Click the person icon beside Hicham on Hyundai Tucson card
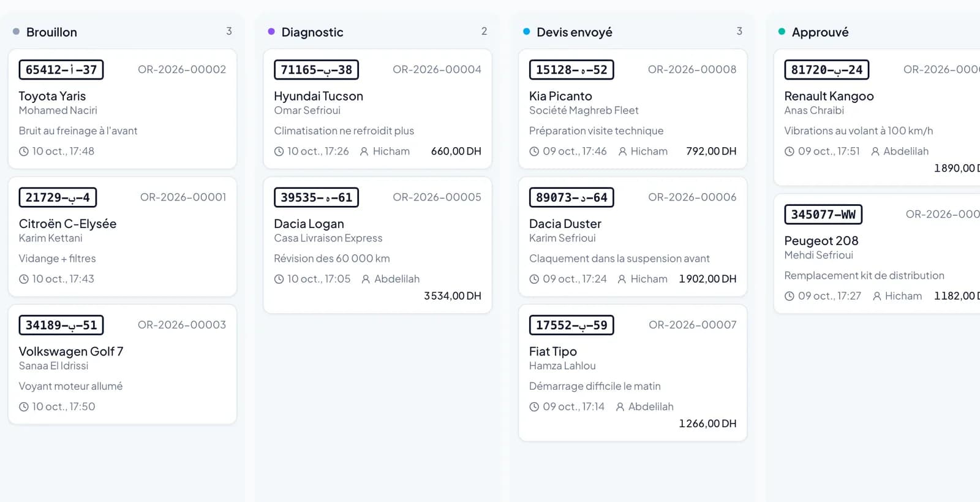The height and width of the screenshot is (502, 980). (364, 151)
